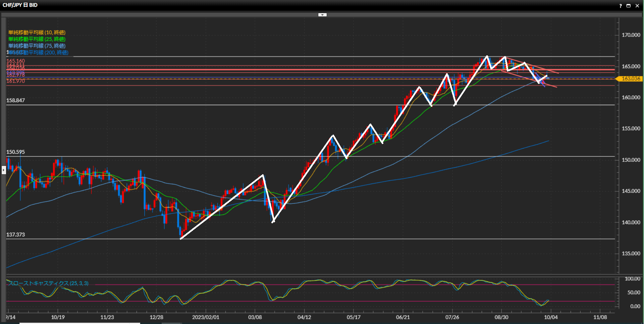The height and width of the screenshot is (324, 644).
Task: Click the help question mark icon
Action: click(x=620, y=6)
